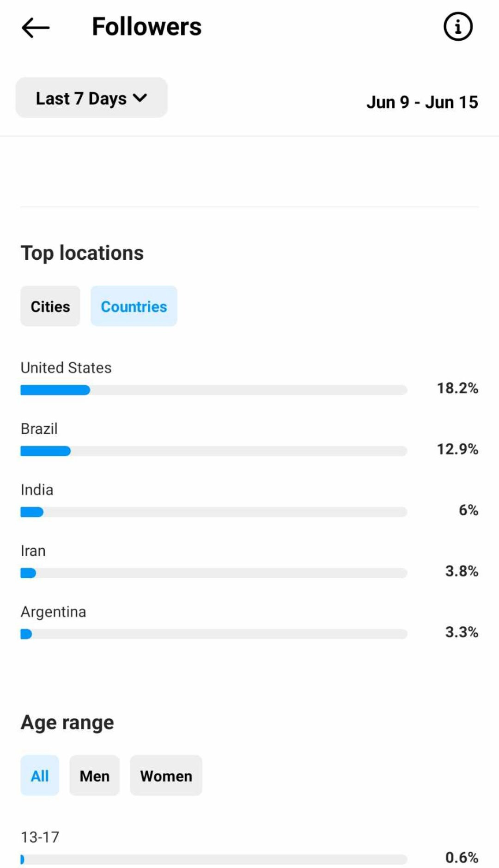Switch to the Cities tab
The image size is (499, 868).
(x=50, y=306)
